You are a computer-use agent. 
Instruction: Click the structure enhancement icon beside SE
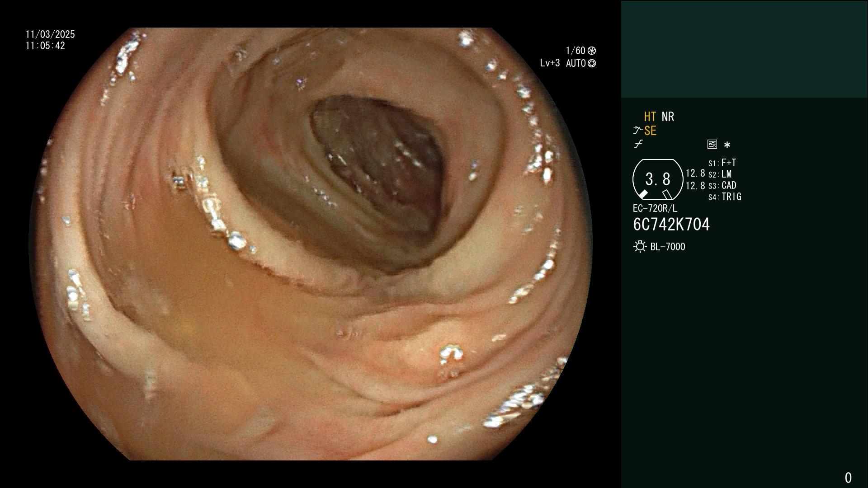[x=638, y=131]
